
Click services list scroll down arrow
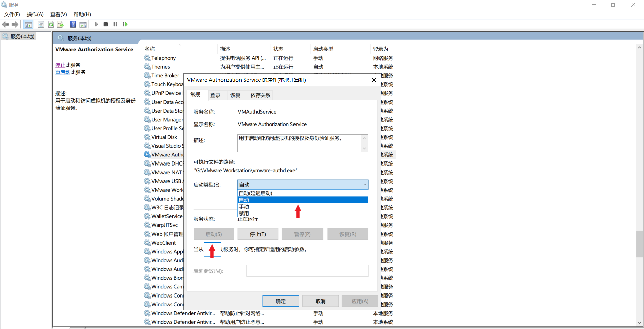pos(640,323)
